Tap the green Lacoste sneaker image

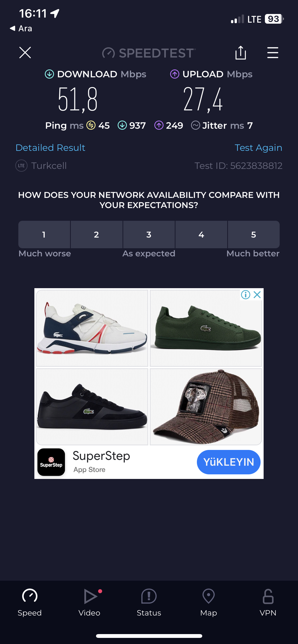point(206,328)
